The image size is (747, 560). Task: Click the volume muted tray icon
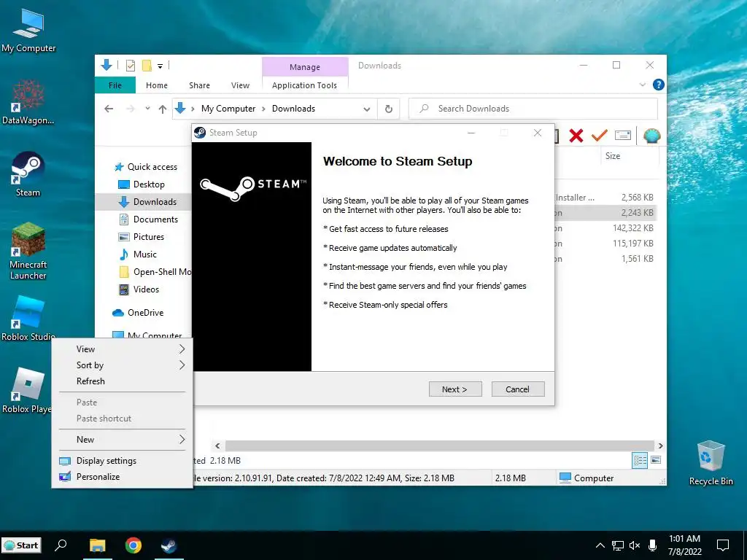click(x=635, y=545)
